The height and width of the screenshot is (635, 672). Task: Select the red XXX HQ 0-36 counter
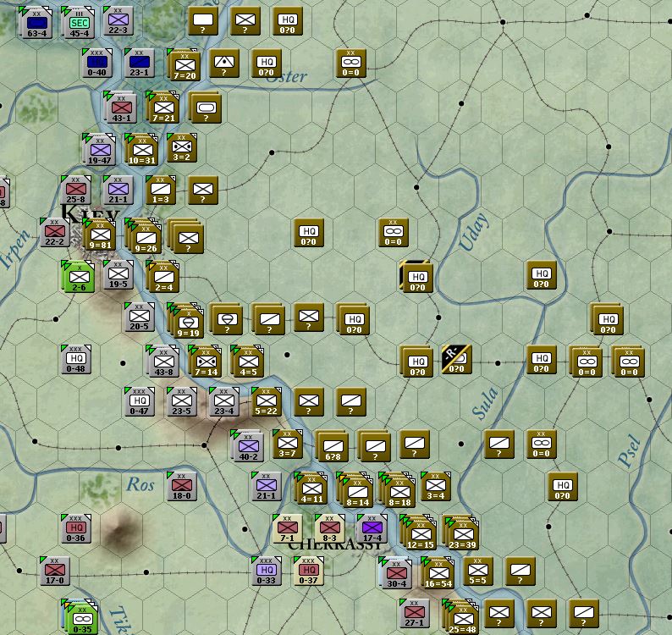coord(75,528)
